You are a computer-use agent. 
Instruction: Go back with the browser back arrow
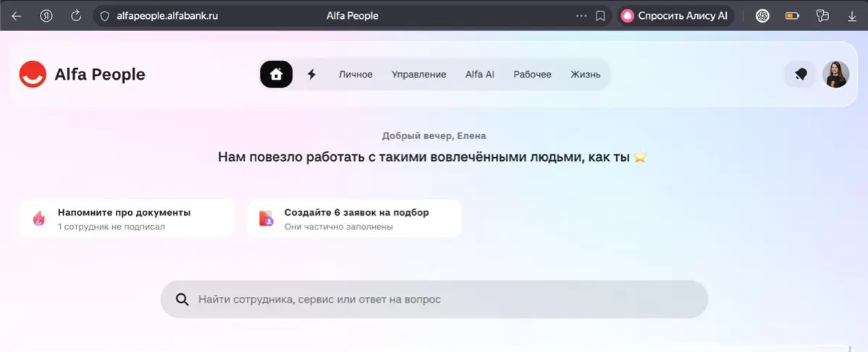coord(16,16)
